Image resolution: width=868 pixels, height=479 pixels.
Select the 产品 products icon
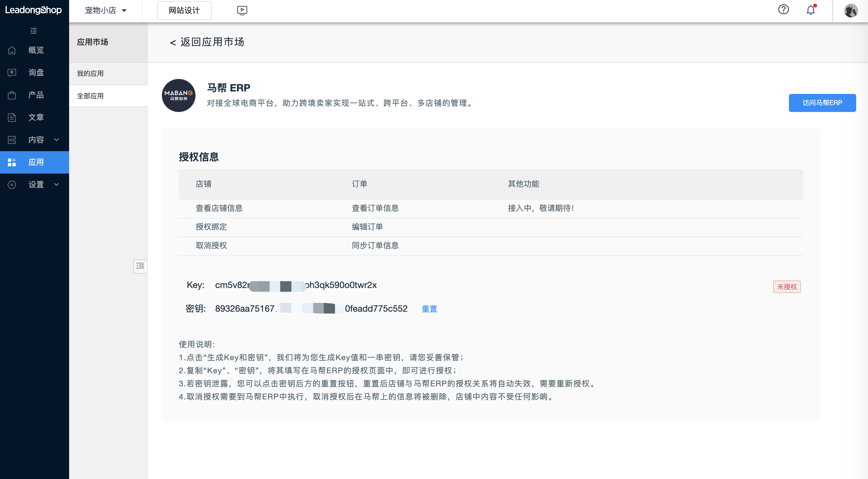(12, 95)
